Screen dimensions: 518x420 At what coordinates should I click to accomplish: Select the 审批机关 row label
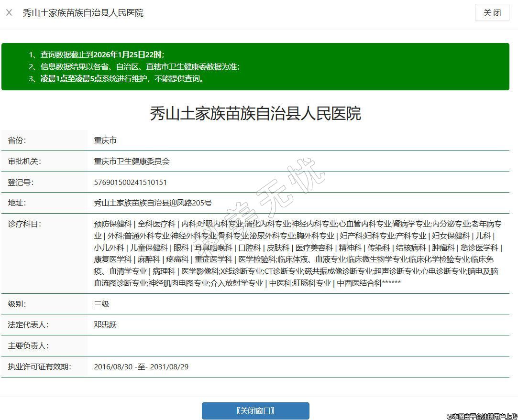coord(24,162)
